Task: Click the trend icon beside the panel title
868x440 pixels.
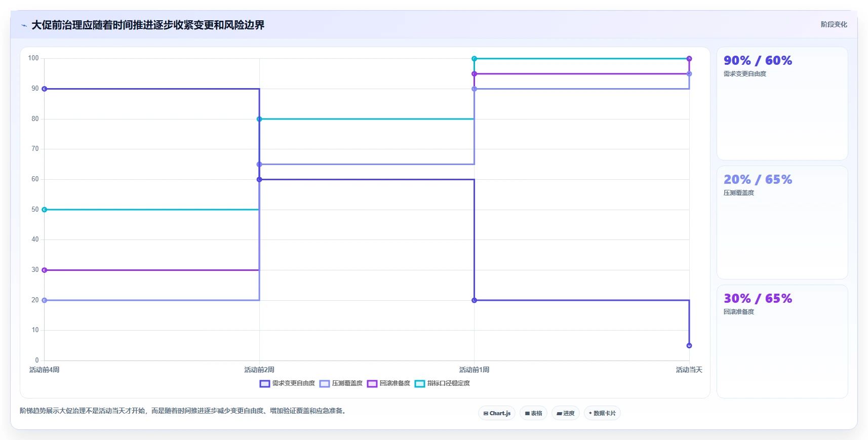Action: 24,25
